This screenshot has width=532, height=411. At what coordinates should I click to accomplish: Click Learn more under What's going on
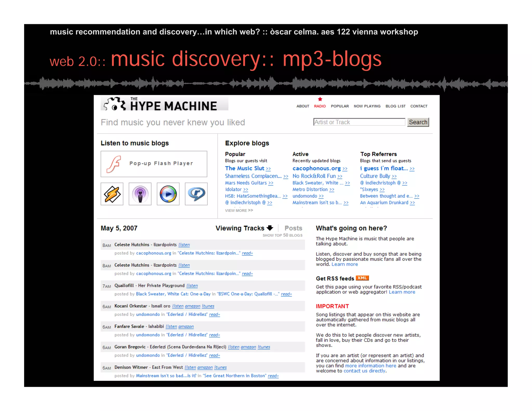(x=345, y=264)
